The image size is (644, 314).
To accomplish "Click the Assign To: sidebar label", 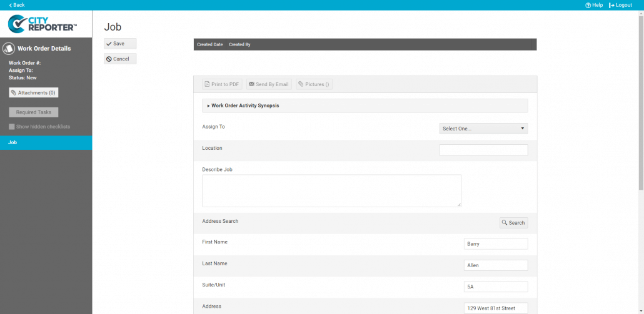I will [x=21, y=71].
